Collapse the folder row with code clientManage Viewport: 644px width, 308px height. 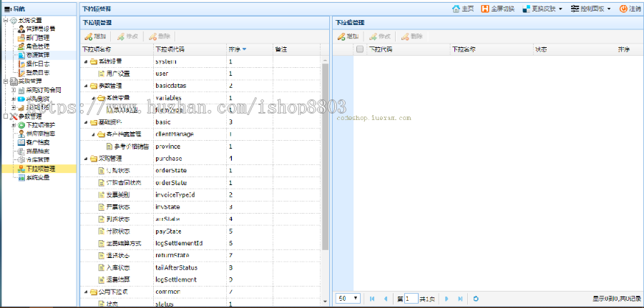click(x=93, y=134)
